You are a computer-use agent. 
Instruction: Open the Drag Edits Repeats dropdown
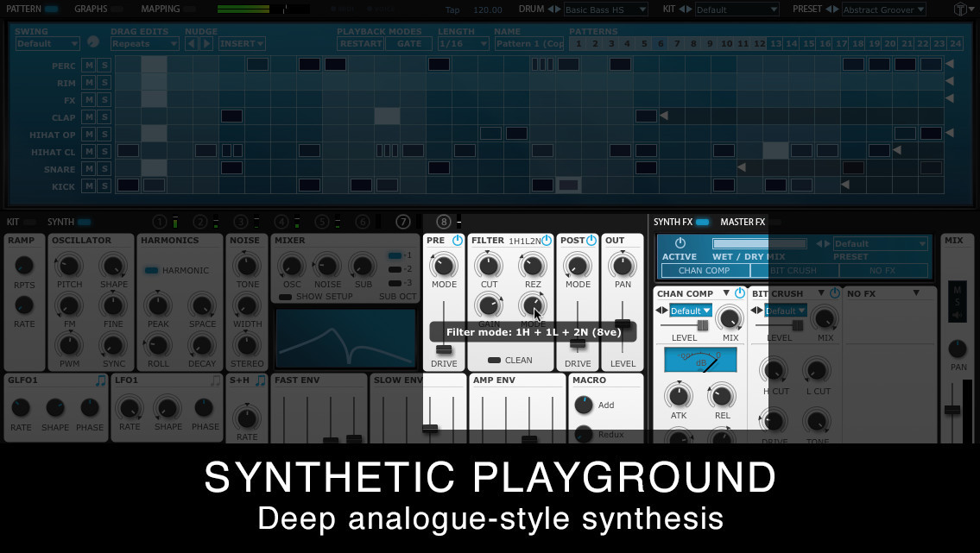pos(145,44)
